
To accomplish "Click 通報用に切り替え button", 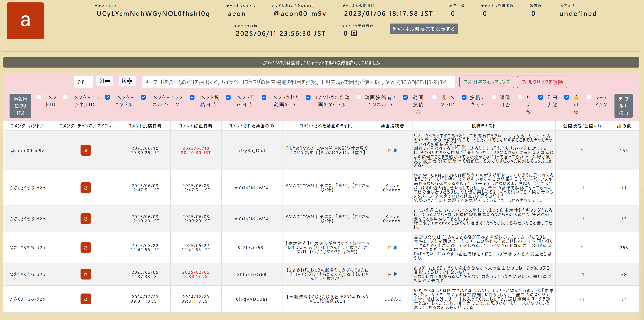I will (20, 106).
